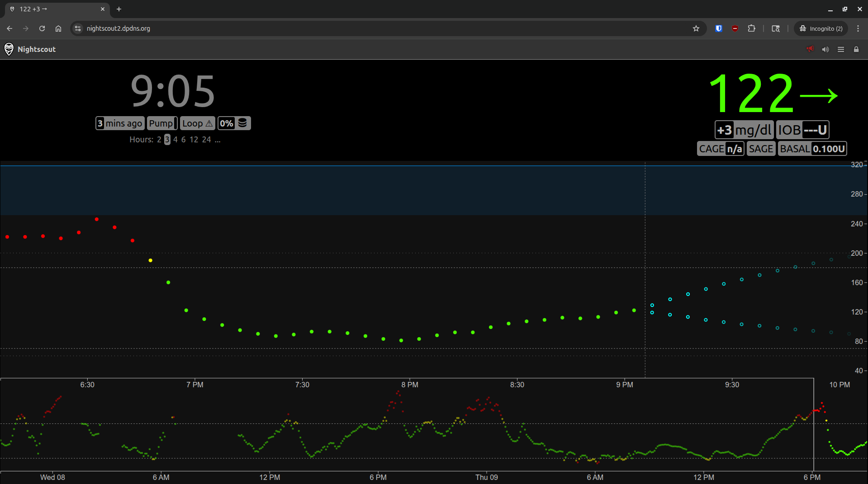Open the Nightscout hamburger settings menu
868x484 pixels.
coord(841,49)
